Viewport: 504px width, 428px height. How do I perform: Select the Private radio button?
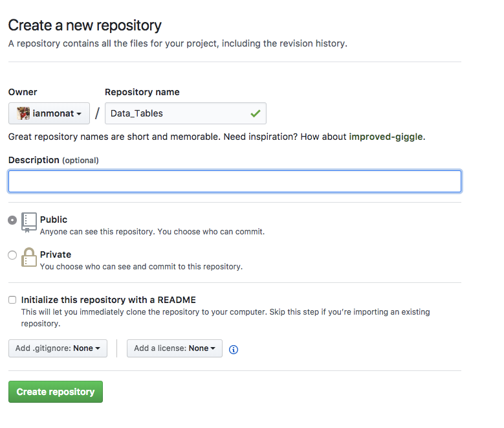click(x=12, y=255)
